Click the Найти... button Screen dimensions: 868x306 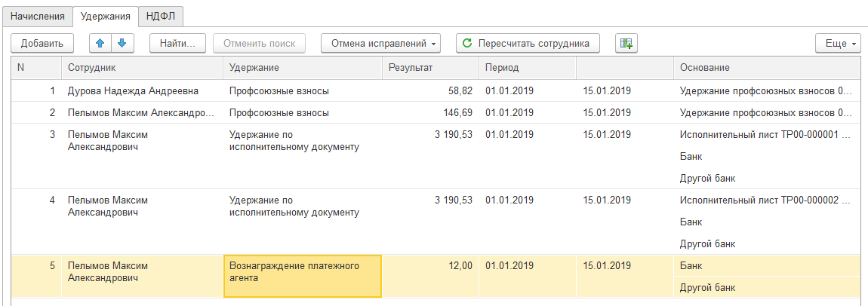pyautogui.click(x=177, y=43)
